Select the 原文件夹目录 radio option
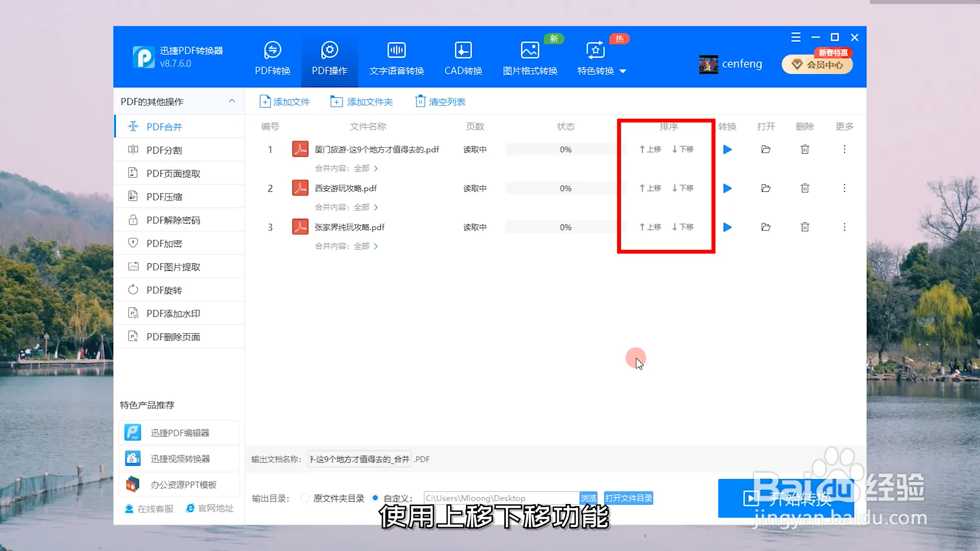This screenshot has height=551, width=980. pyautogui.click(x=305, y=498)
